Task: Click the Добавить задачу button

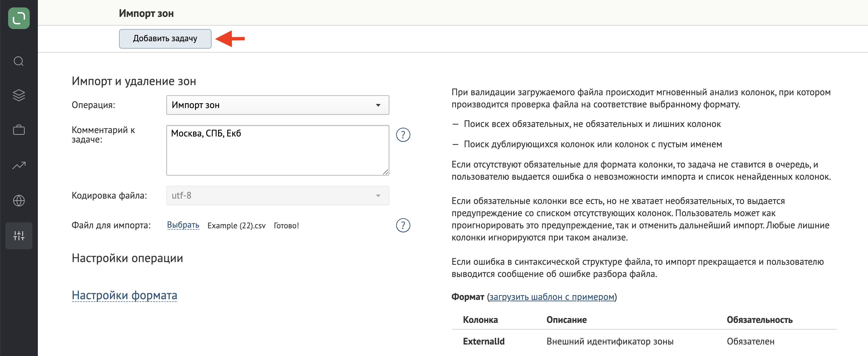Action: 165,39
